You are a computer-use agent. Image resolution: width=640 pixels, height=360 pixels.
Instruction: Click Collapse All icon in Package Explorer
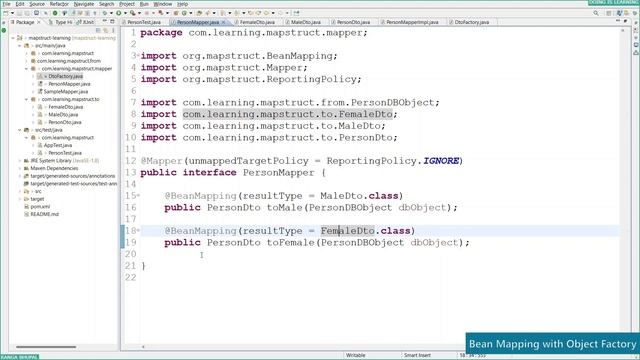click(98, 30)
